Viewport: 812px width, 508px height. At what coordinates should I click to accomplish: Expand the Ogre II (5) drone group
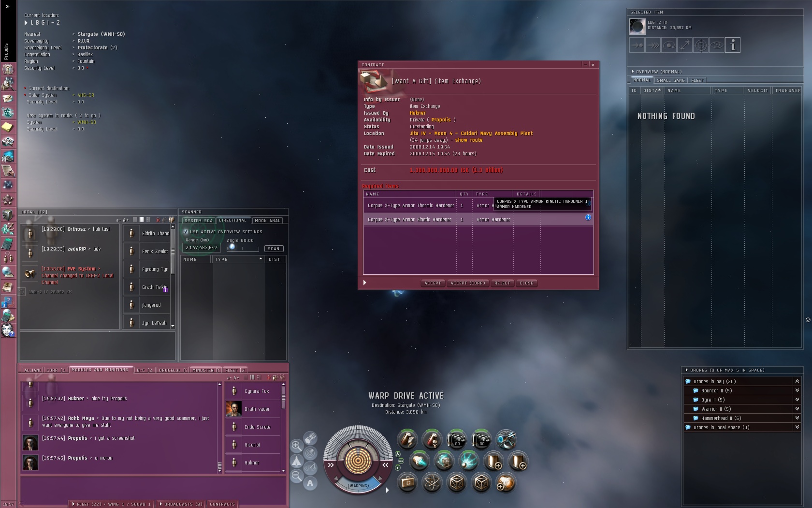point(797,400)
